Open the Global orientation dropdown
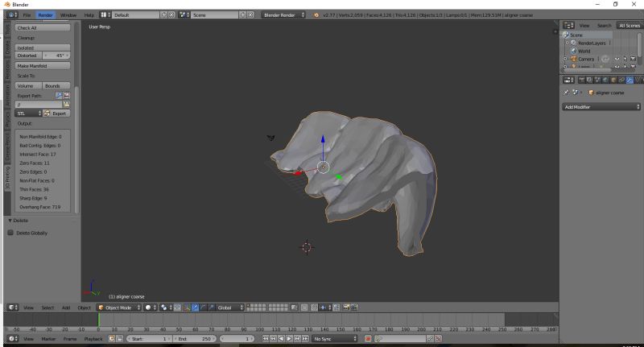Viewport: 644px width, 347px height. point(229,308)
